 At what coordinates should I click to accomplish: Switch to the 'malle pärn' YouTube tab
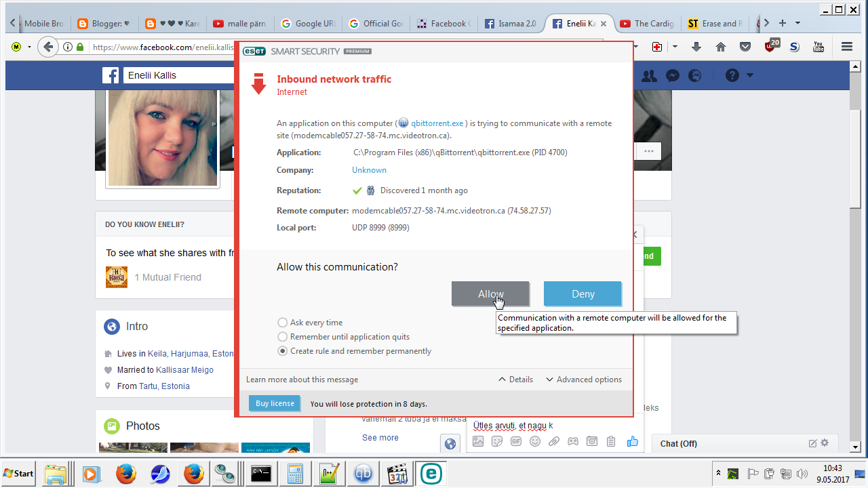pos(239,23)
